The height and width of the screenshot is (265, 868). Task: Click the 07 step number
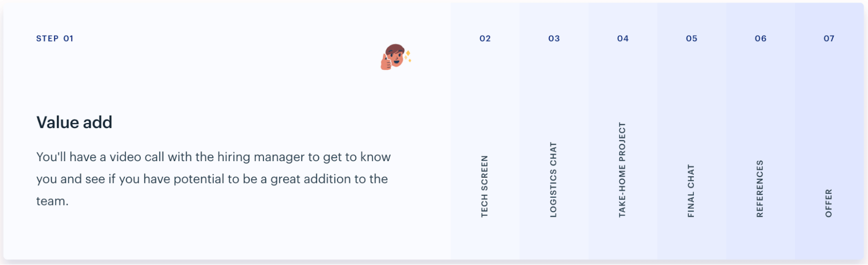click(829, 38)
